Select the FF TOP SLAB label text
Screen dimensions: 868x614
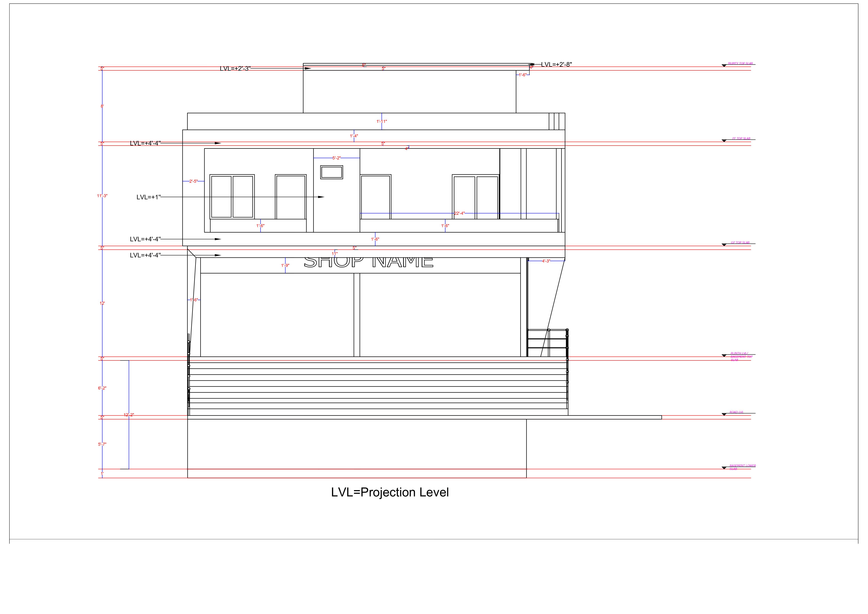click(741, 138)
